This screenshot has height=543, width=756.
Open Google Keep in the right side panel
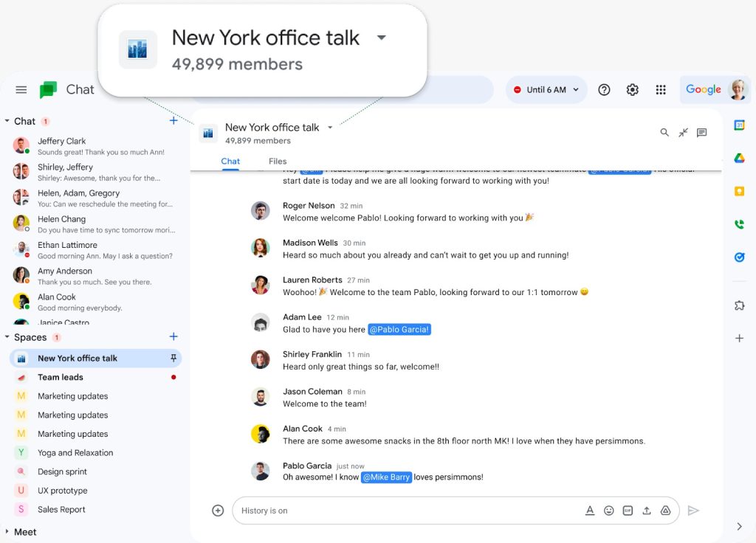click(739, 190)
